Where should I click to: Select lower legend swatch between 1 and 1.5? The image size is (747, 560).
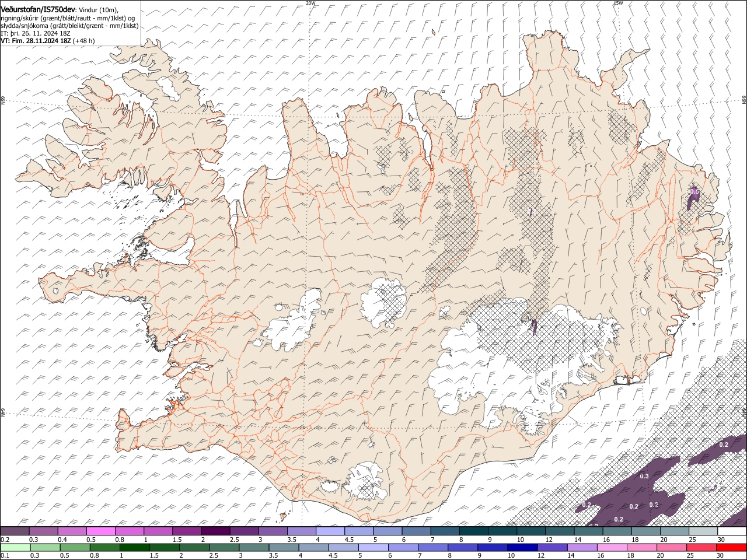[134, 548]
